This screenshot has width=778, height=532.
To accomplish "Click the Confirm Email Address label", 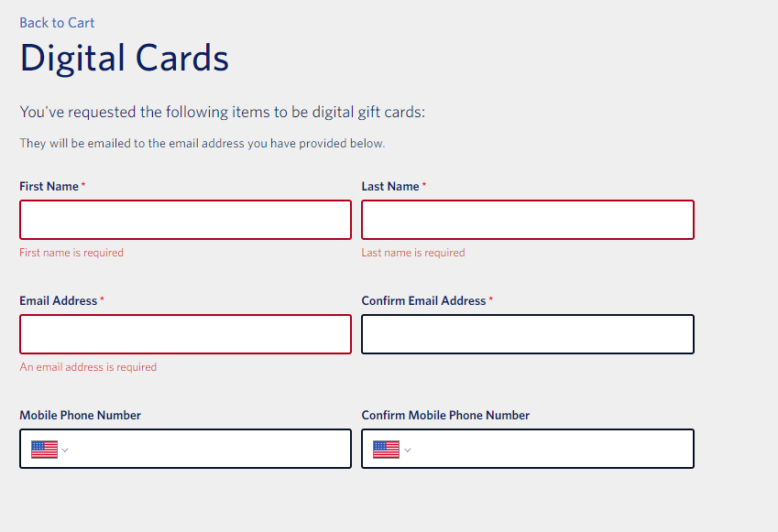I will [x=423, y=301].
